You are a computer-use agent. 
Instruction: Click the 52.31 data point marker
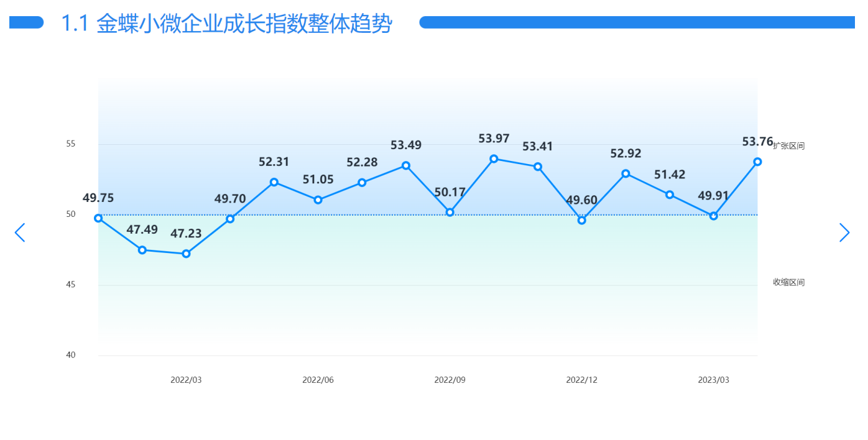[x=274, y=182]
